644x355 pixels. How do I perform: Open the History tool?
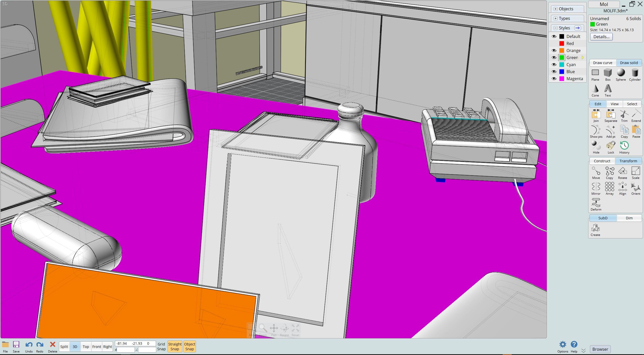point(624,147)
